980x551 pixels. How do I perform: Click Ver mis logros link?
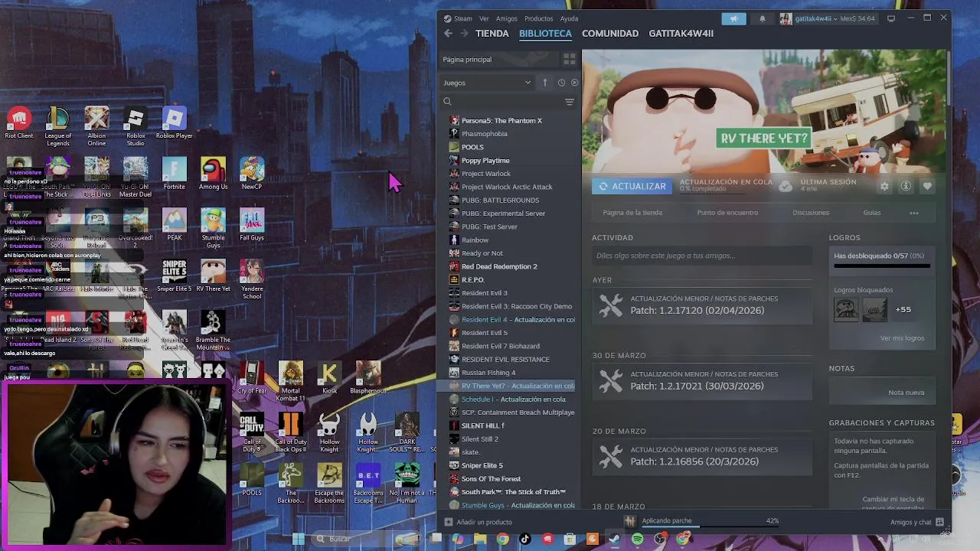point(902,338)
